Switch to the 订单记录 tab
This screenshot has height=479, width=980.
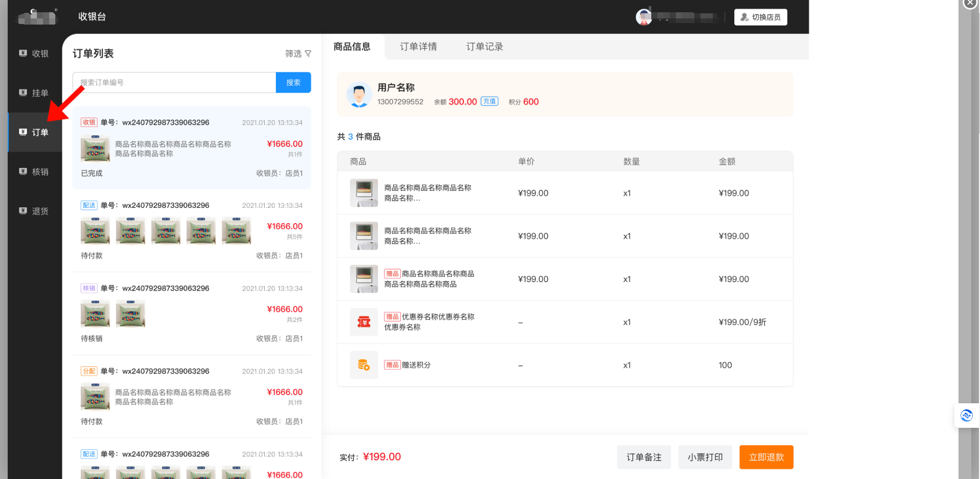pyautogui.click(x=484, y=47)
